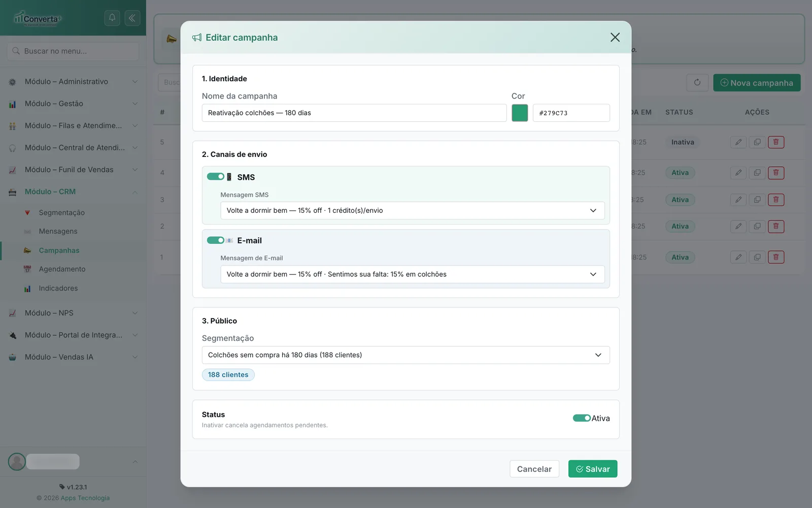Click the Buscar no menu search field
812x508 pixels.
(73, 51)
